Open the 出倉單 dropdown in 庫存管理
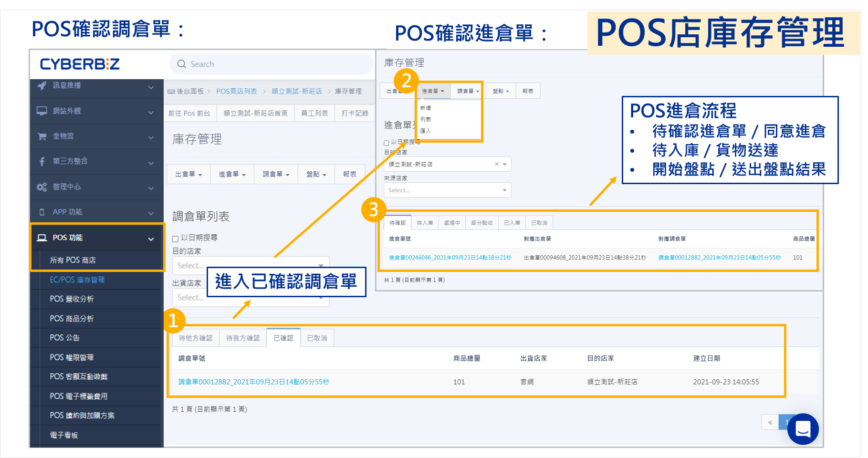This screenshot has height=458, width=868. (x=188, y=174)
